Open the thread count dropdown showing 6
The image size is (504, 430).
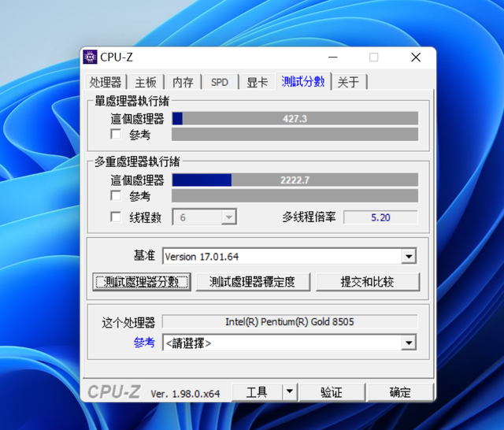205,217
